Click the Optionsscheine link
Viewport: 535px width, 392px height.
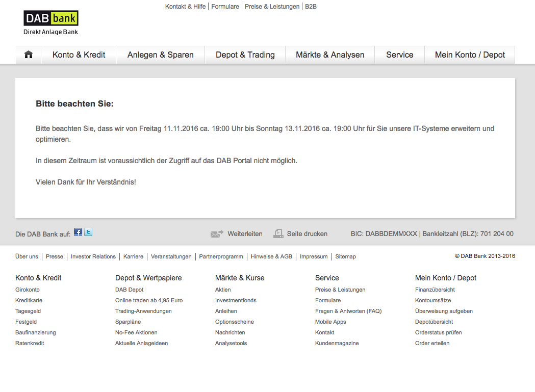(x=235, y=322)
